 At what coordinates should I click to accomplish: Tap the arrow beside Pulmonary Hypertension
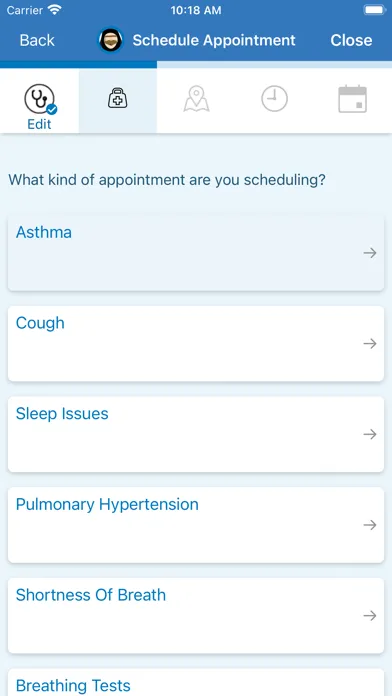point(370,525)
